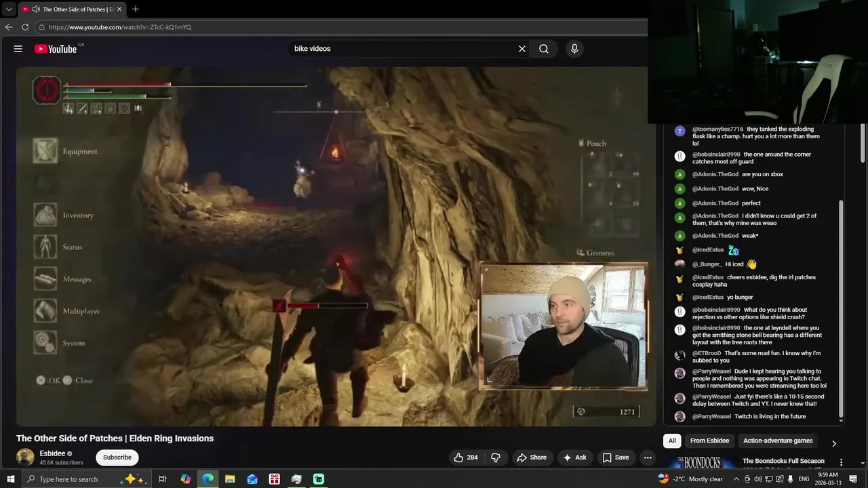Viewport: 868px width, 488px height.
Task: Open the Ask AI button
Action: [574, 457]
